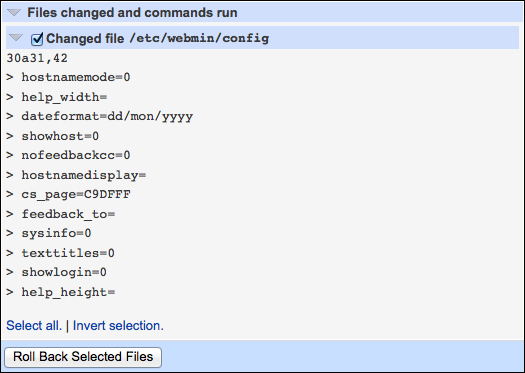Image resolution: width=525 pixels, height=373 pixels.
Task: Click the hostnamedisplay= diff line
Action: 76,175
